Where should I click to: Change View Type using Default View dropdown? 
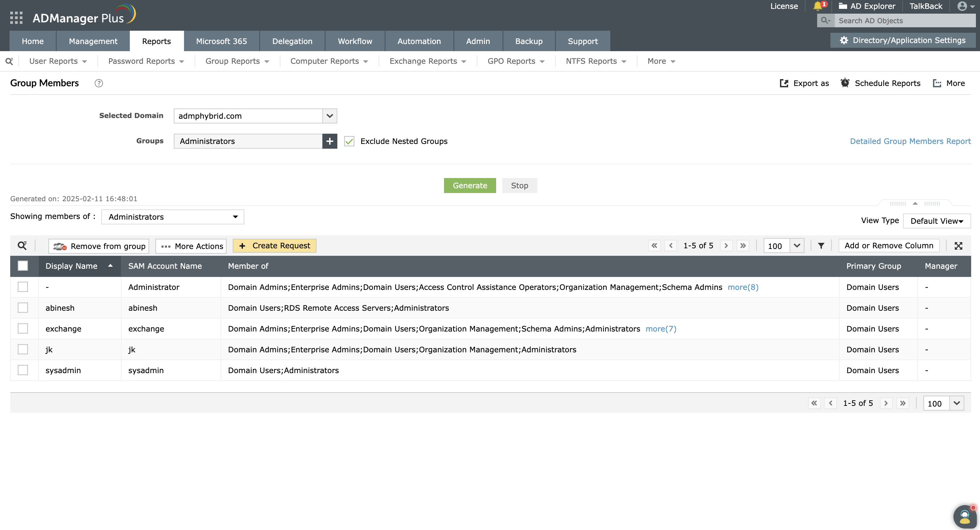tap(937, 221)
